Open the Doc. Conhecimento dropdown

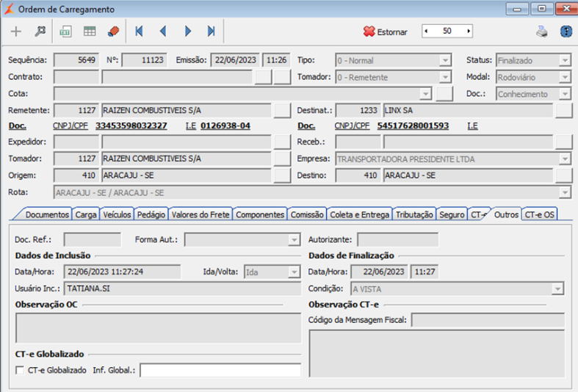coord(565,94)
